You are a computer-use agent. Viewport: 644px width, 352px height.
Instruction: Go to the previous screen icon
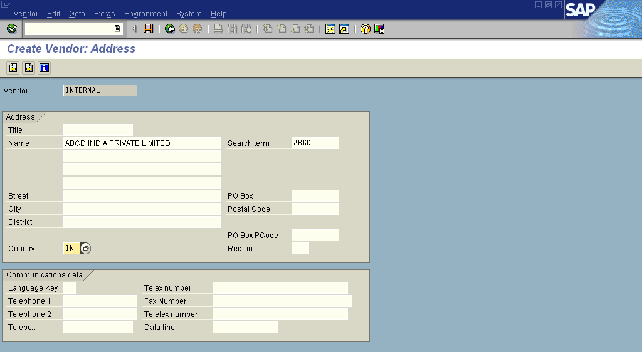tap(13, 68)
